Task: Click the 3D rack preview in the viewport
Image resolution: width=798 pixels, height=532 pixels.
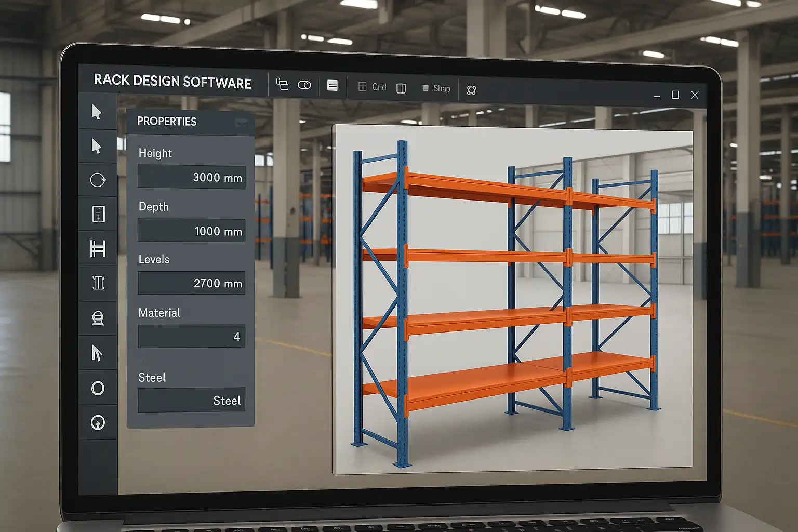Action: (x=512, y=300)
